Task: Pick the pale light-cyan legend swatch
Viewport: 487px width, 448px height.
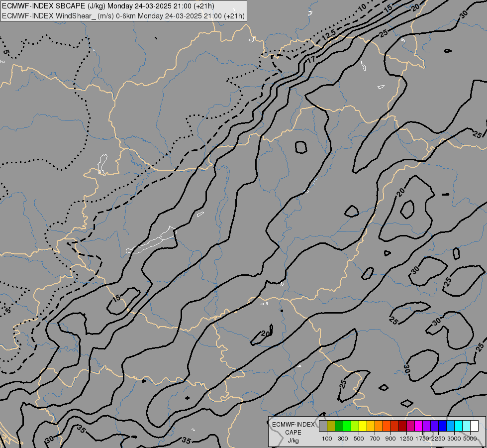Action: pyautogui.click(x=466, y=426)
